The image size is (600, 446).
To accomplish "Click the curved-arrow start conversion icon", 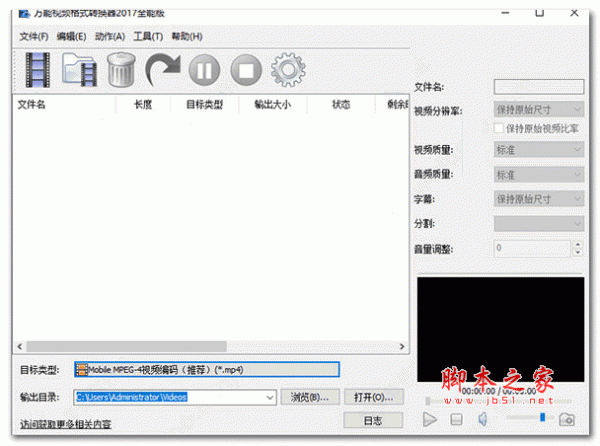I will [163, 70].
